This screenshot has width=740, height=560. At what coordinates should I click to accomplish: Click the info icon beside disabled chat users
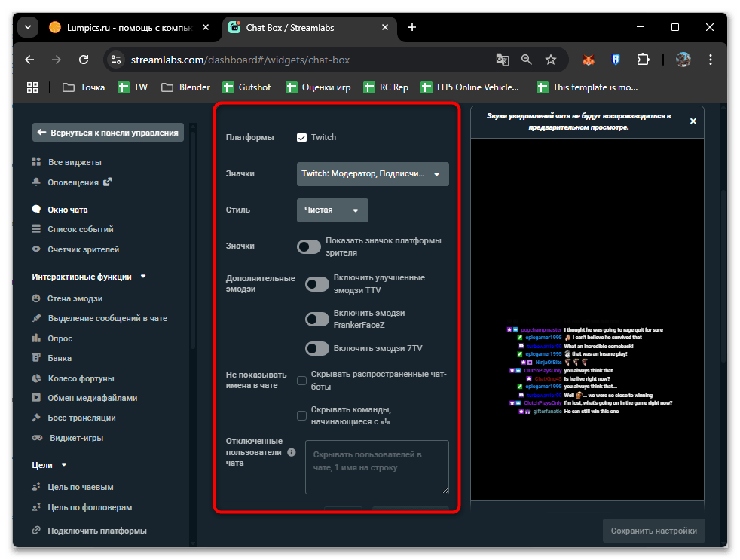tap(292, 452)
